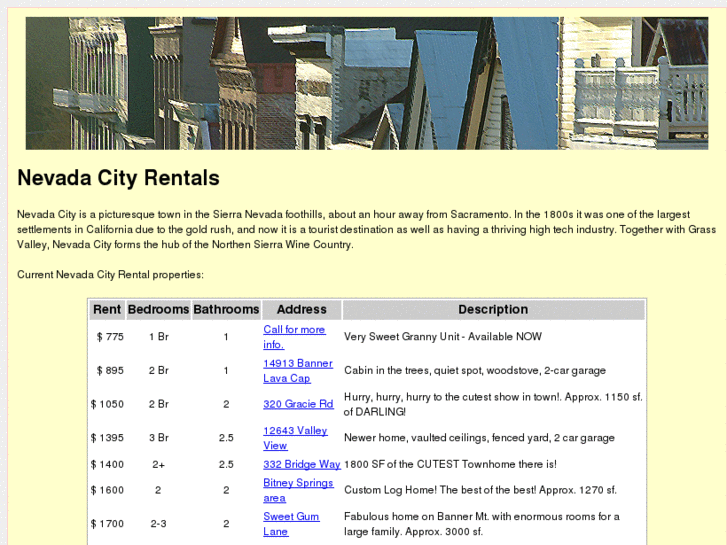
Task: Open the Bitney Springs area link
Action: 298,490
